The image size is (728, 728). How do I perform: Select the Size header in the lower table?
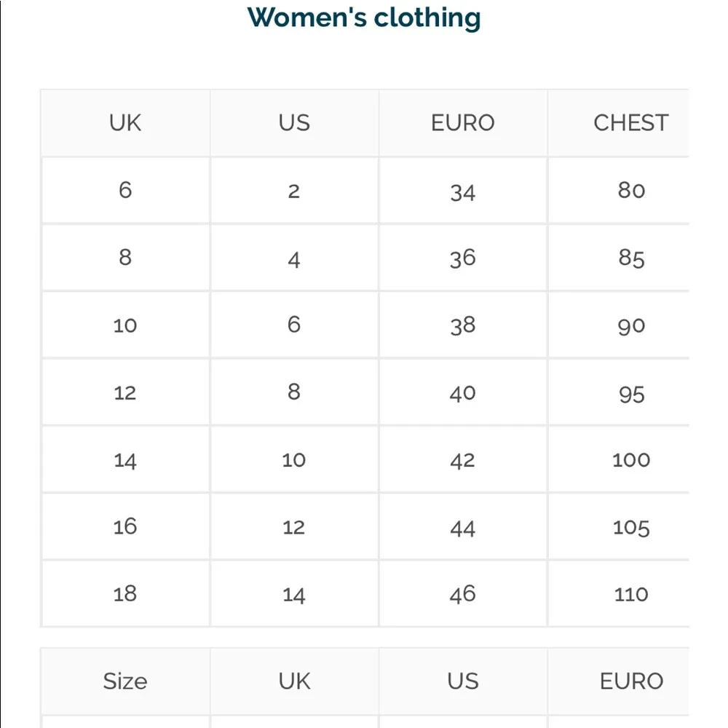click(x=125, y=681)
